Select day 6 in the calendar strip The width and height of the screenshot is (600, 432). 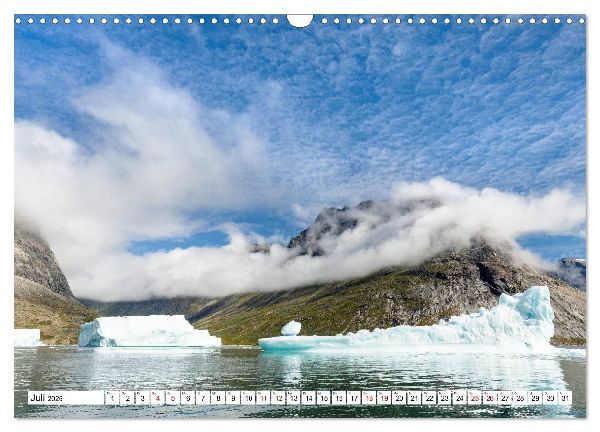tap(188, 398)
